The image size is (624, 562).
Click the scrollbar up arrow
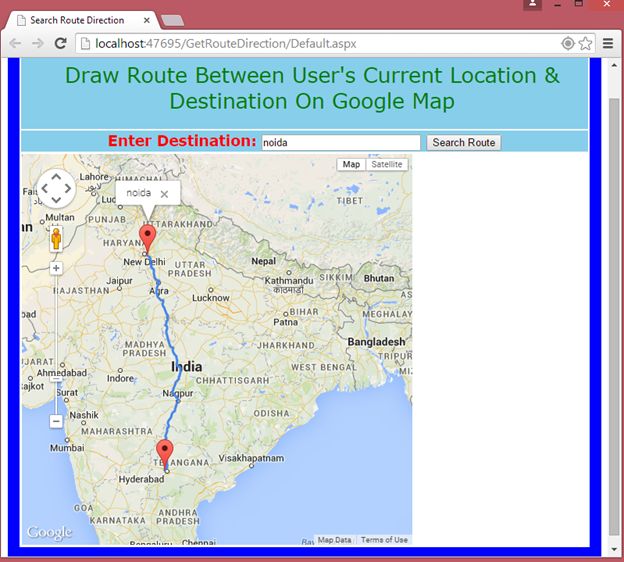click(x=614, y=65)
